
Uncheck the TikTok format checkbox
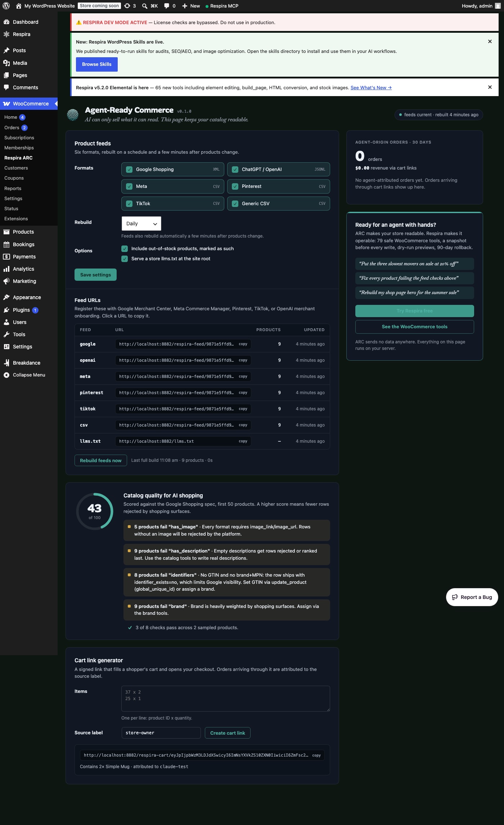[129, 204]
